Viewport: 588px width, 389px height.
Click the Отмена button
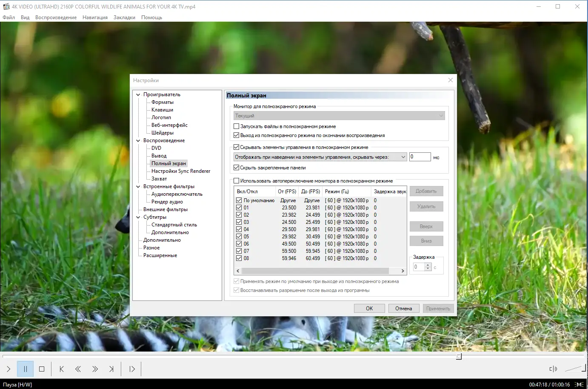404,309
